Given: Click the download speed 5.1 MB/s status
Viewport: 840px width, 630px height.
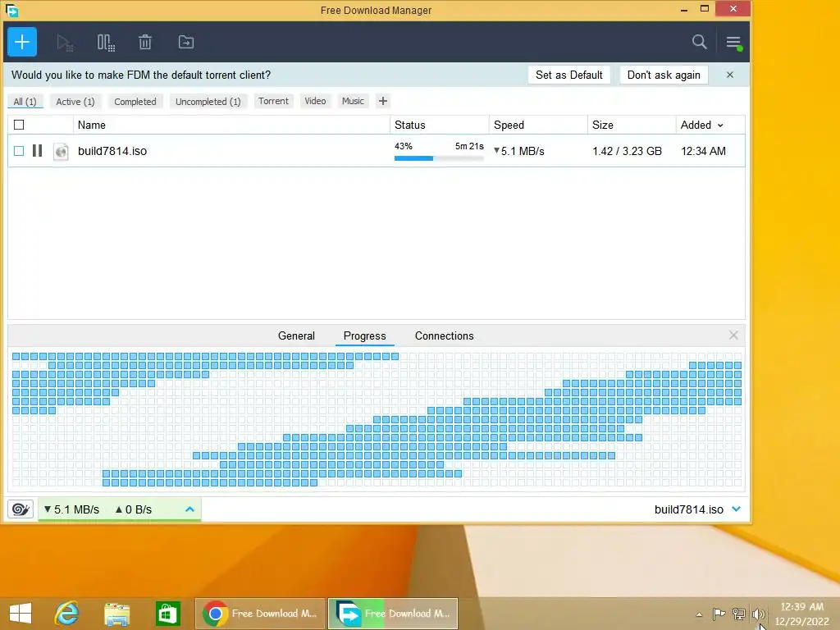Looking at the screenshot, I should 71,509.
